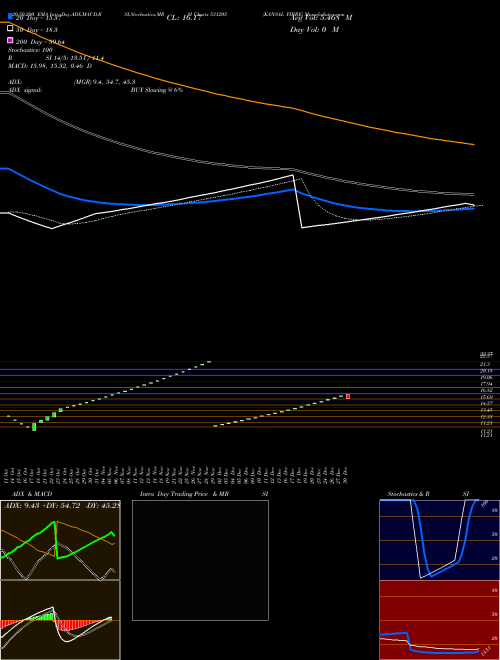Click the '30 Dec' date label on the axis

(x=346, y=475)
